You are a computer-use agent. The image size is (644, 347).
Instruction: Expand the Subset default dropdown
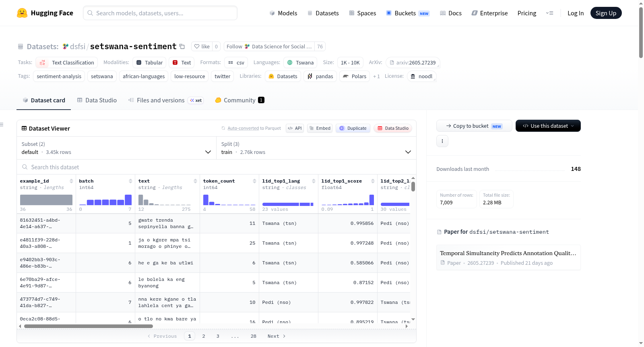click(x=116, y=148)
